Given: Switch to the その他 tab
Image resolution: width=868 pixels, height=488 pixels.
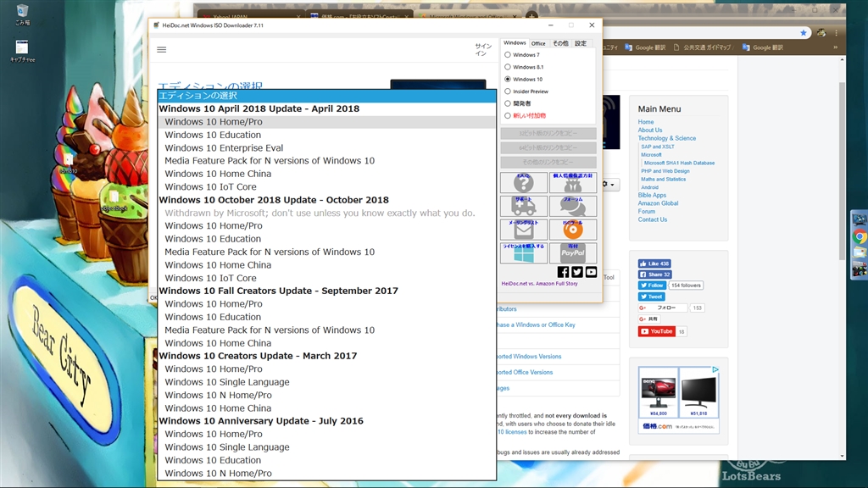Looking at the screenshot, I should [560, 44].
